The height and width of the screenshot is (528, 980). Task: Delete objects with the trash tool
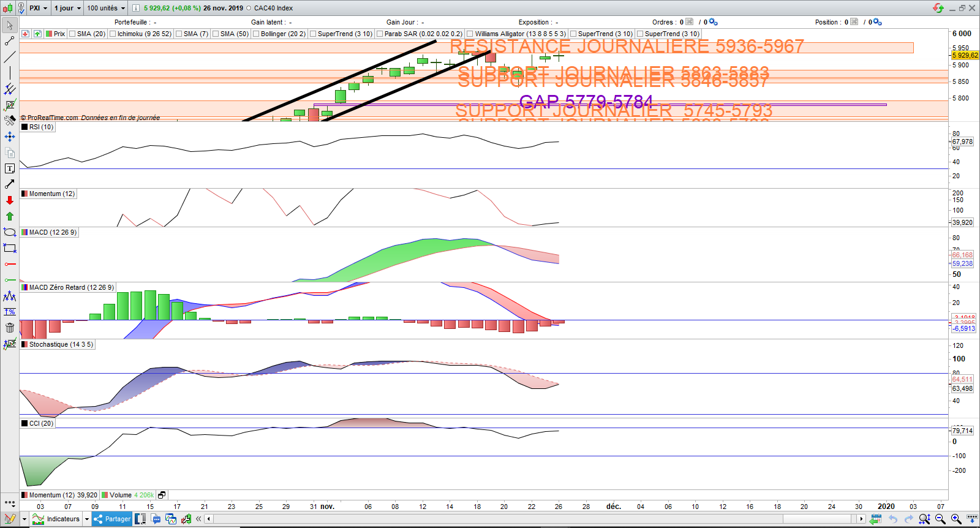point(10,328)
